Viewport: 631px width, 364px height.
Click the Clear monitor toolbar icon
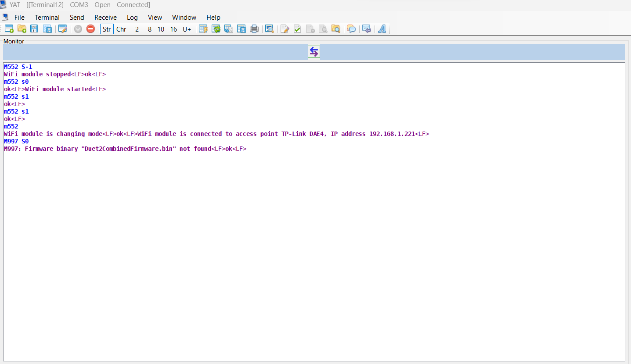tap(203, 29)
